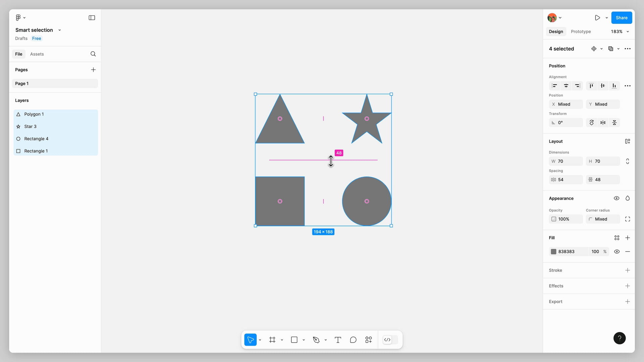Add an effect via Effects plus
This screenshot has height=362, width=644.
click(x=628, y=286)
